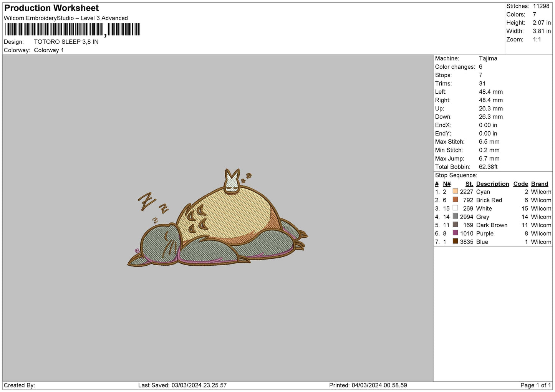Click the 'Page 1 of 1' footer text

coord(535,385)
